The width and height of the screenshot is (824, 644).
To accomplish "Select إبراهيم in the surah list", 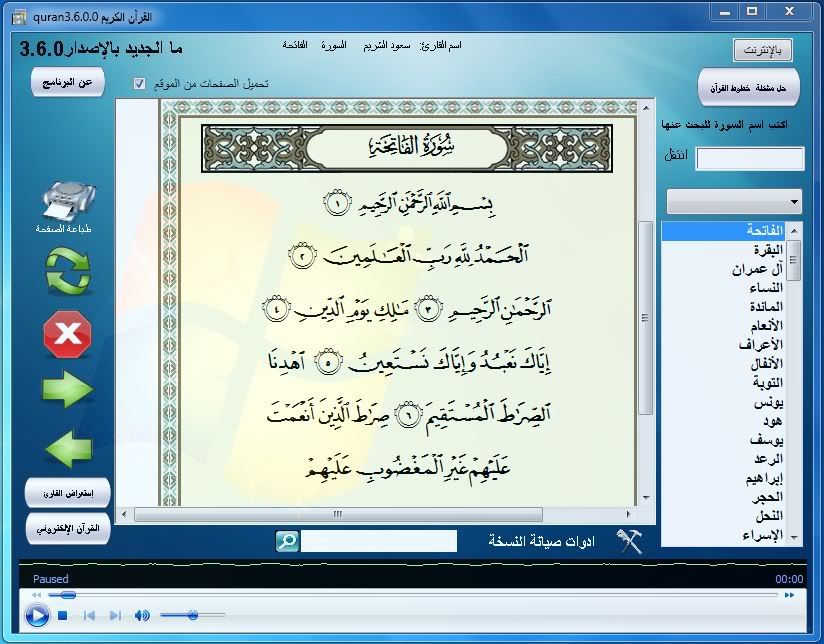I will [x=723, y=478].
